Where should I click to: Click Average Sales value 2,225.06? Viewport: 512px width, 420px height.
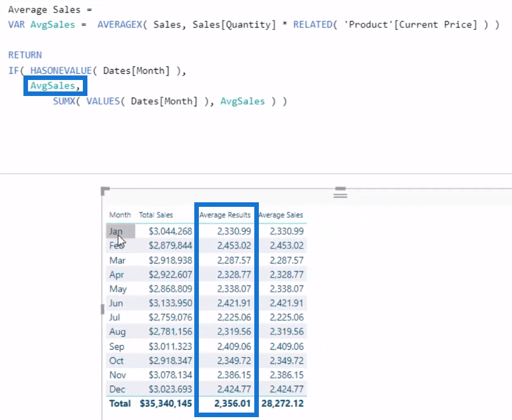[x=287, y=318]
